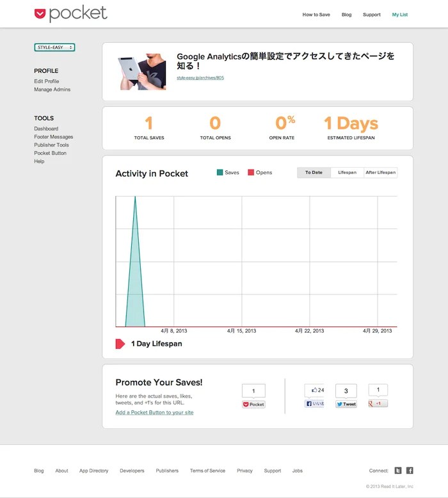Click the Facebook like button
Viewport: 448px width, 498px height.
(314, 404)
